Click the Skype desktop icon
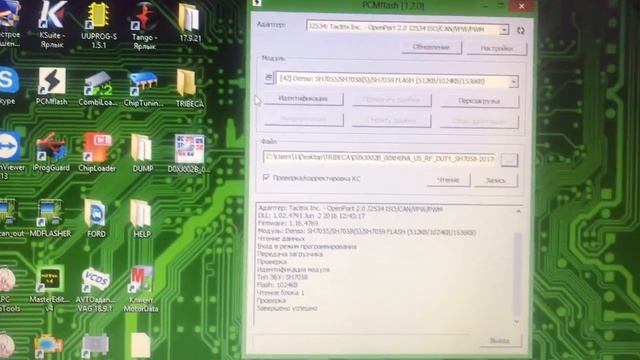This screenshot has width=640, height=360. click(x=8, y=86)
